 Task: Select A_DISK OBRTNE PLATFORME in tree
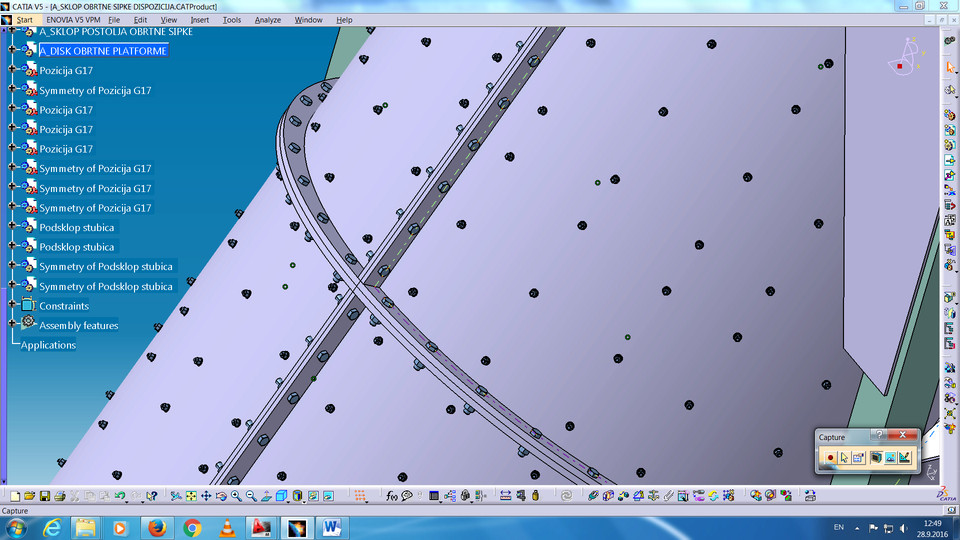[x=103, y=51]
